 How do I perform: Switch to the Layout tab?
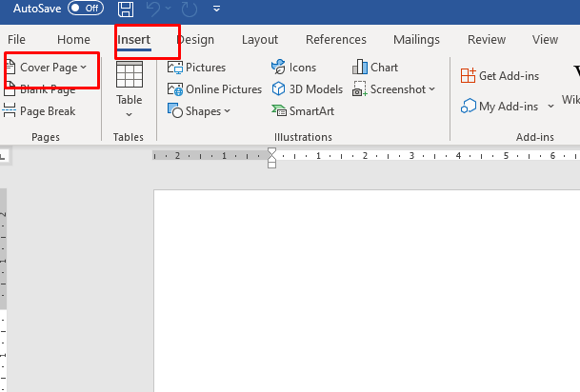coord(260,40)
